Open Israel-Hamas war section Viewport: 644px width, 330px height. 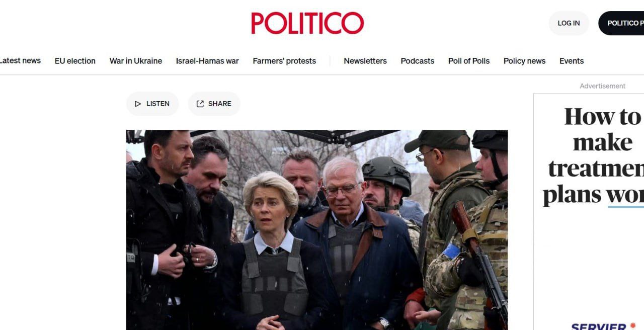coord(207,61)
